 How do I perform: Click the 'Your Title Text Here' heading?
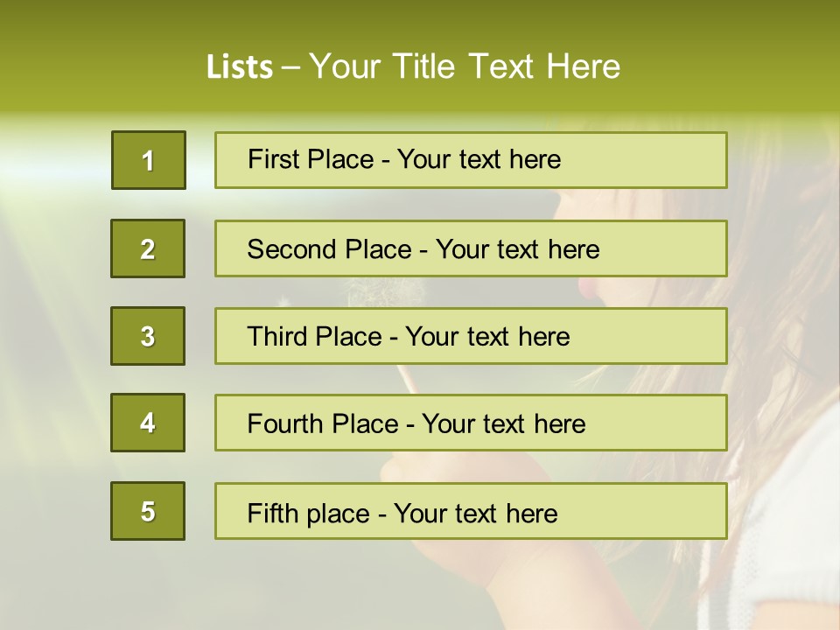464,67
